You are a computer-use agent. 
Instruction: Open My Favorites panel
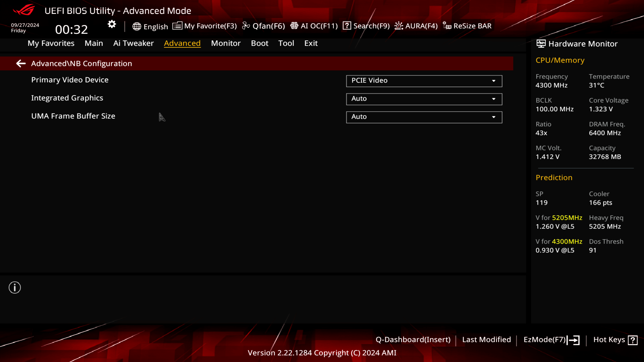click(x=50, y=43)
